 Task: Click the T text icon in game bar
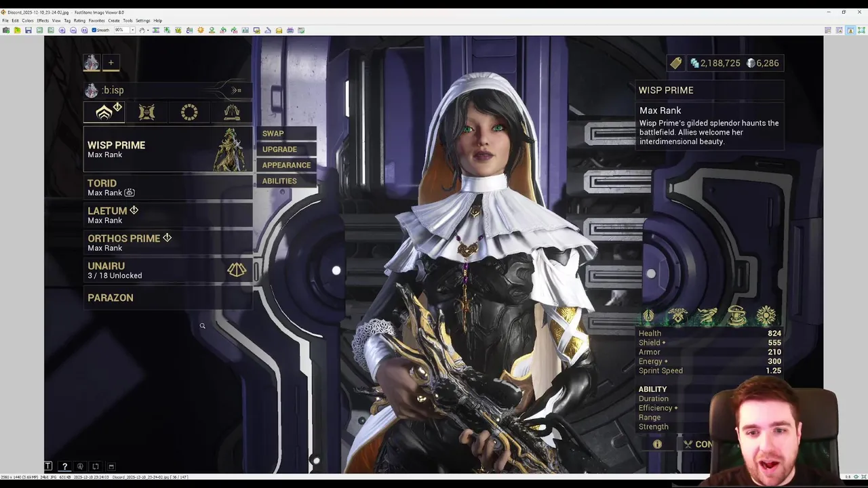click(x=48, y=466)
